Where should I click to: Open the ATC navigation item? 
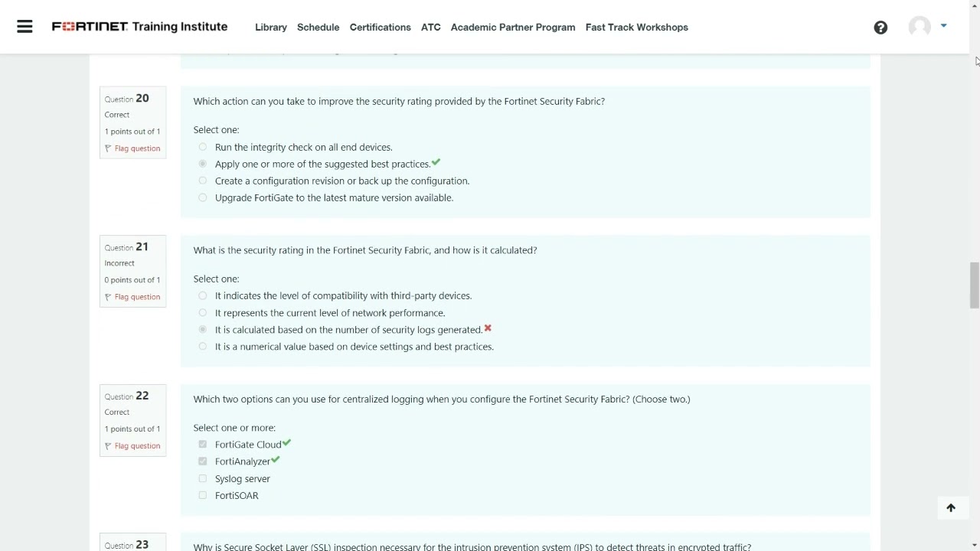point(431,27)
